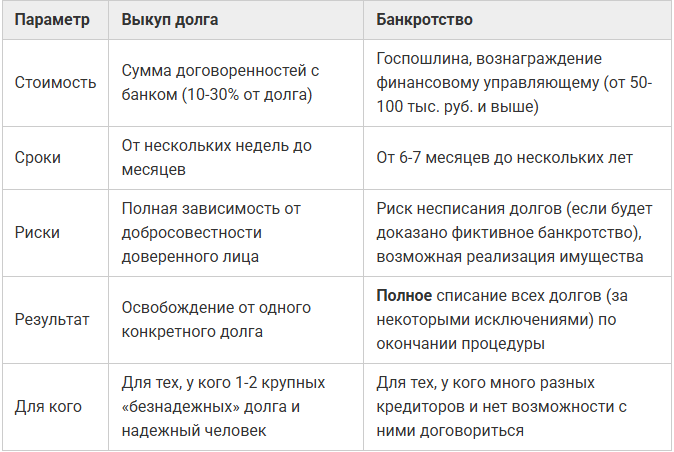Click the 'Параметр' column header

(x=52, y=20)
